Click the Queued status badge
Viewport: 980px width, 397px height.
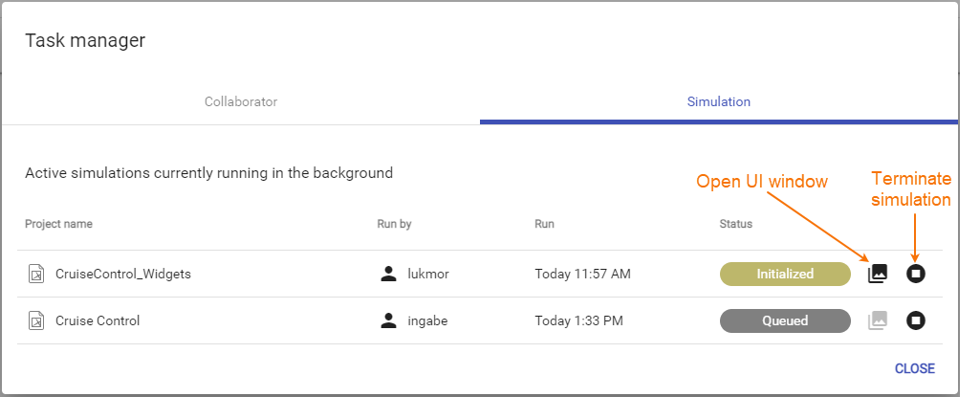[x=785, y=320]
